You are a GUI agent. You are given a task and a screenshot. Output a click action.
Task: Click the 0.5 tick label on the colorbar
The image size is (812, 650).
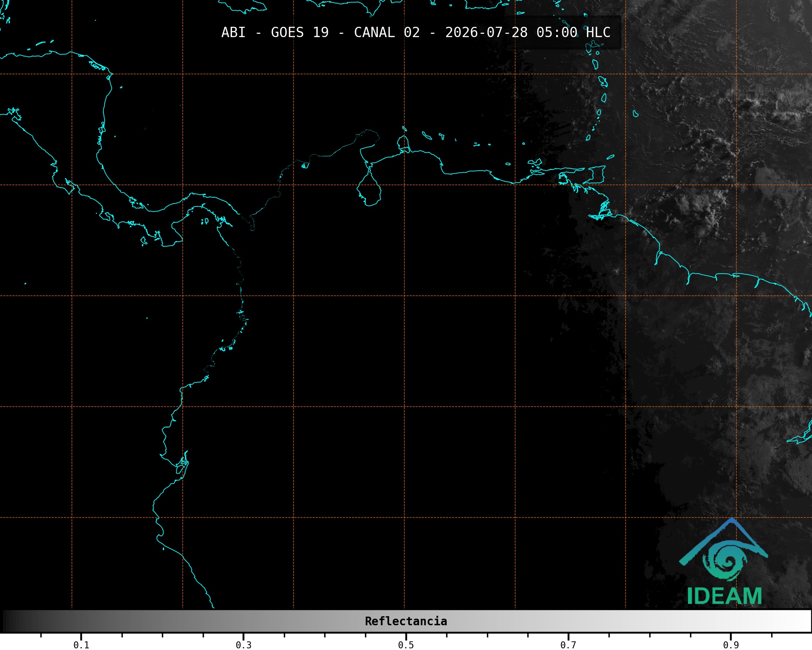tap(406, 645)
